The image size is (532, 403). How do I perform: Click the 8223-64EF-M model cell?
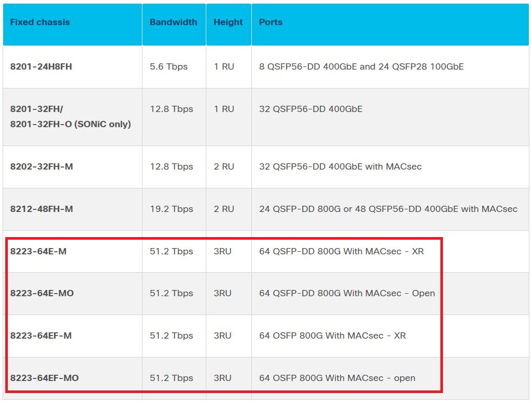pos(41,336)
